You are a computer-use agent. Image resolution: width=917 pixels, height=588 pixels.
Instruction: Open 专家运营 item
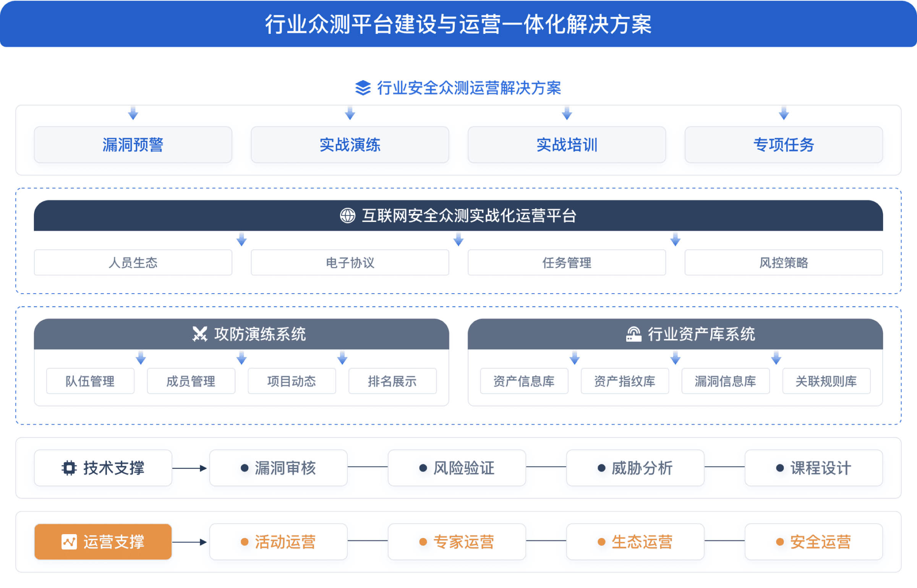pos(457,542)
